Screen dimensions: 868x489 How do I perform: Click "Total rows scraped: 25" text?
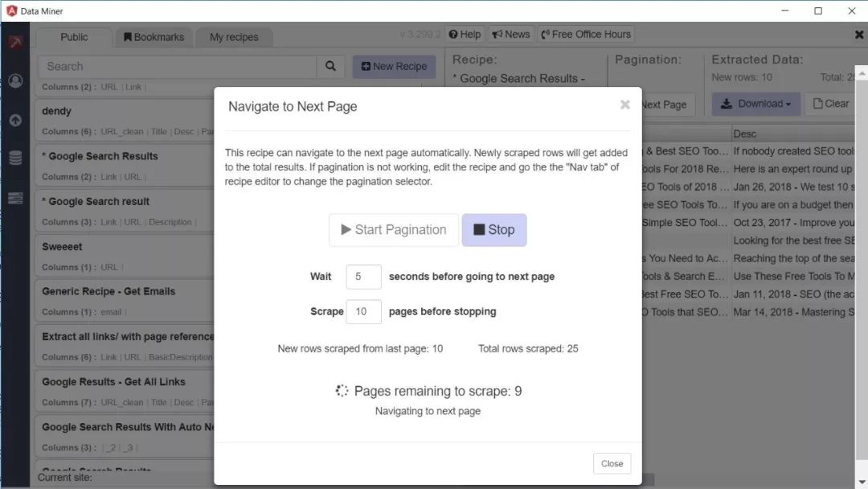click(x=528, y=349)
